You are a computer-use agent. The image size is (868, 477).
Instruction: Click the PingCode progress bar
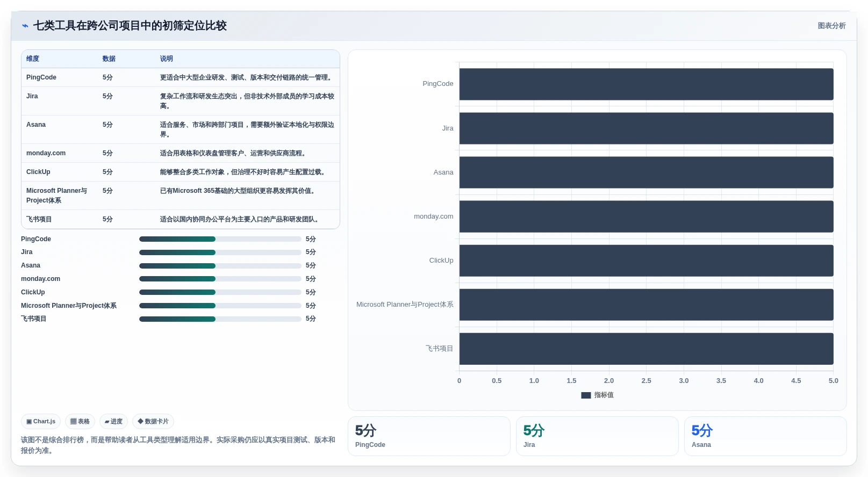[220, 239]
